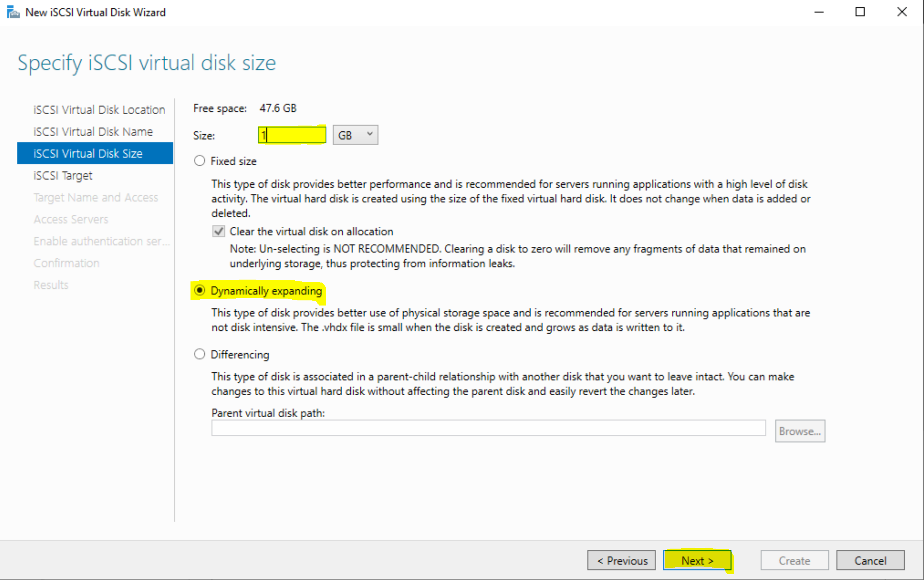The height and width of the screenshot is (580, 924).
Task: Select iSCSI Virtual Disk Size step
Action: point(95,153)
